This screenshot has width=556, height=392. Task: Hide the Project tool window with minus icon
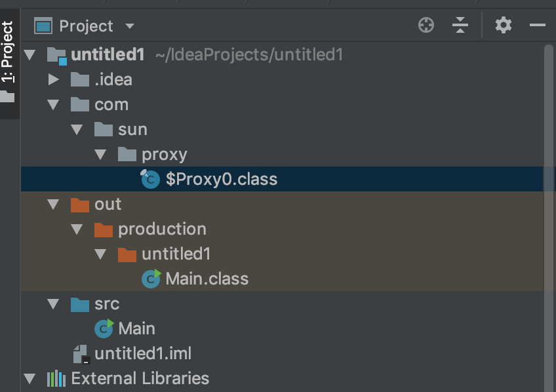[x=537, y=25]
